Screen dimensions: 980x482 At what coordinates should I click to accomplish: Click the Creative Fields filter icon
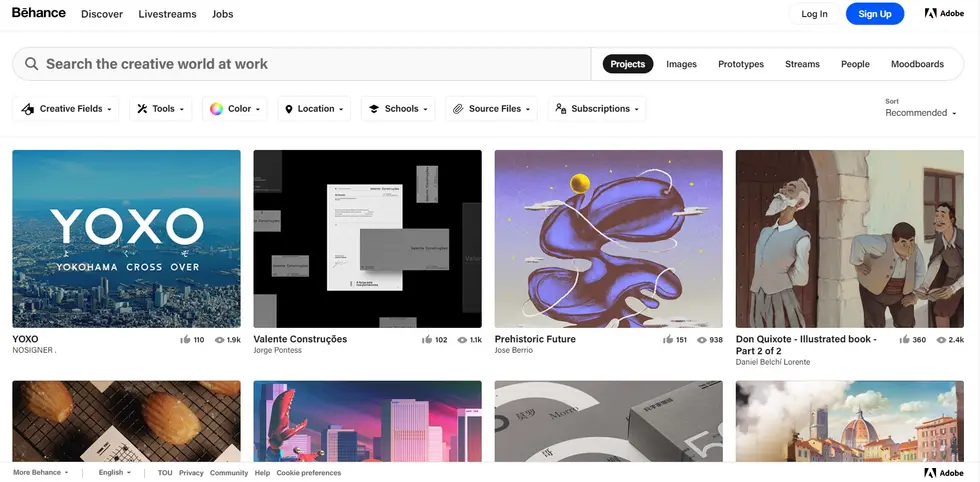click(x=28, y=109)
